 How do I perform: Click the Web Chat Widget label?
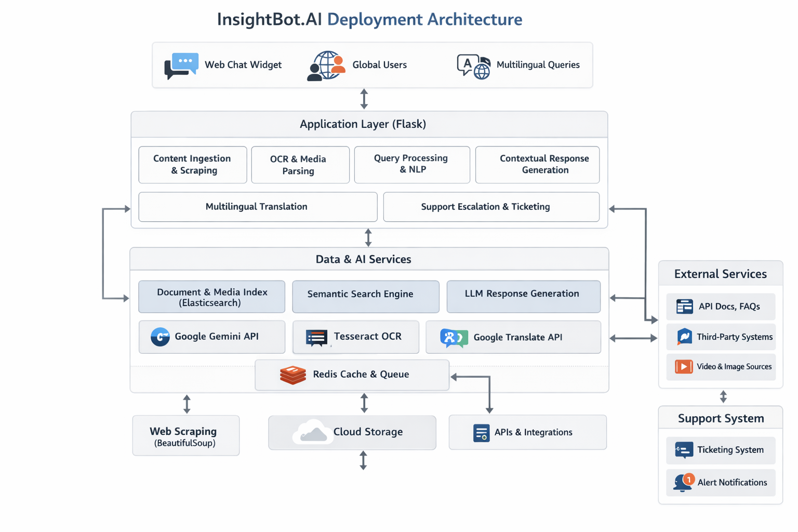point(243,65)
